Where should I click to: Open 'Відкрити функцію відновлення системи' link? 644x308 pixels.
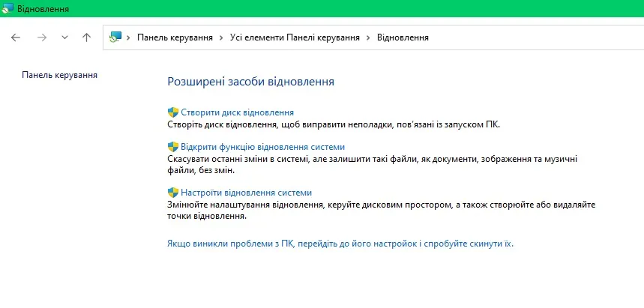[x=263, y=147]
